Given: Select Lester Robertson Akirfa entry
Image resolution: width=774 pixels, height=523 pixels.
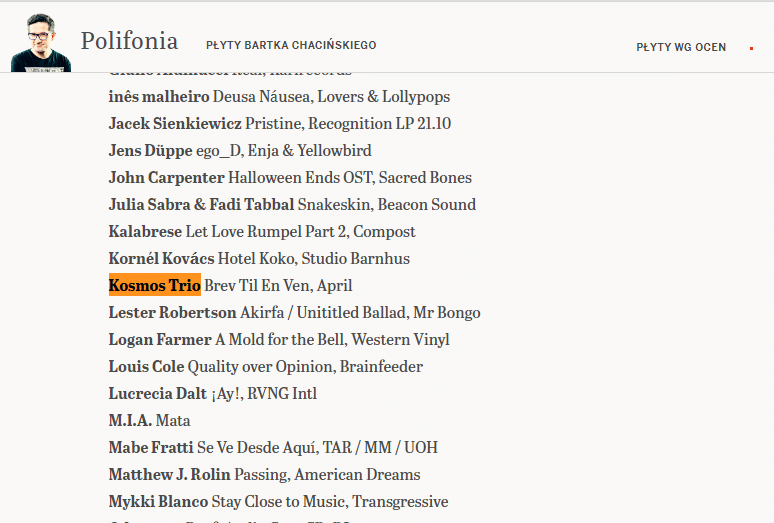Looking at the screenshot, I should click(295, 313).
